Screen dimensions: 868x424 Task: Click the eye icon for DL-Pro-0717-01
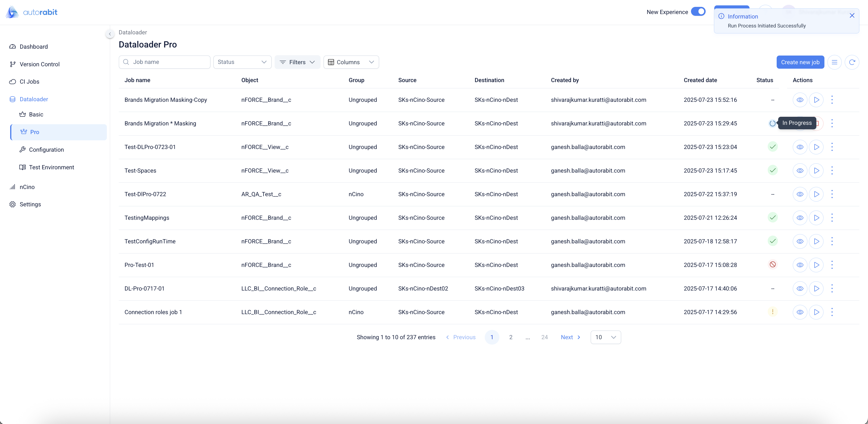(x=800, y=288)
